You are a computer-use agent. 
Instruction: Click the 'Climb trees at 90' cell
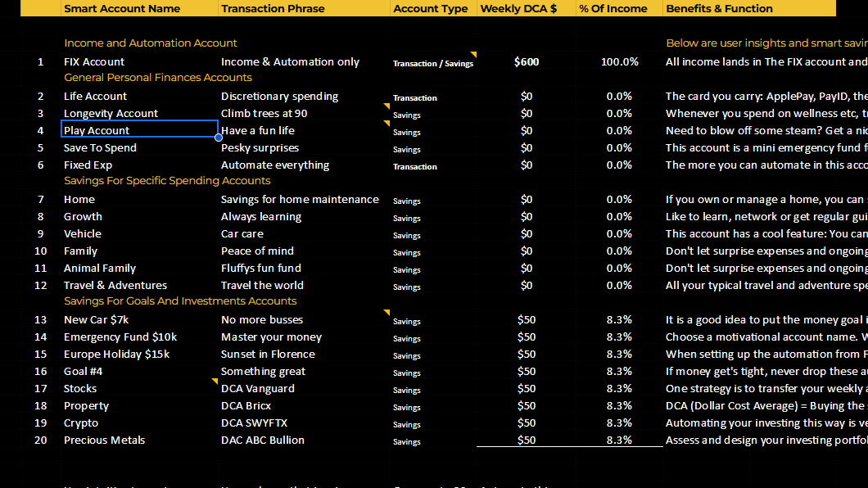click(x=304, y=114)
